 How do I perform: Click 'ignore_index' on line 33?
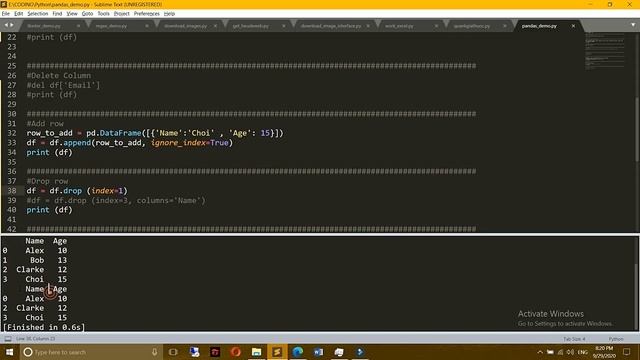pyautogui.click(x=178, y=142)
